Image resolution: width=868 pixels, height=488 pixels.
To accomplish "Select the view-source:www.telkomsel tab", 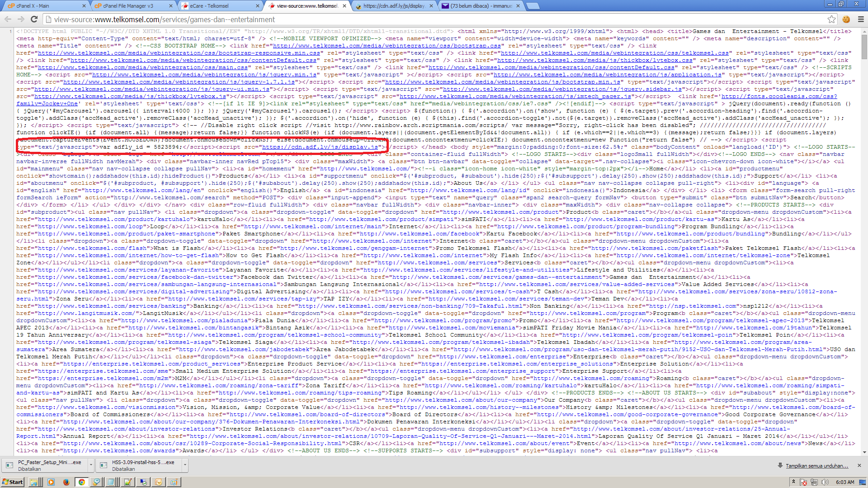I will (x=306, y=6).
